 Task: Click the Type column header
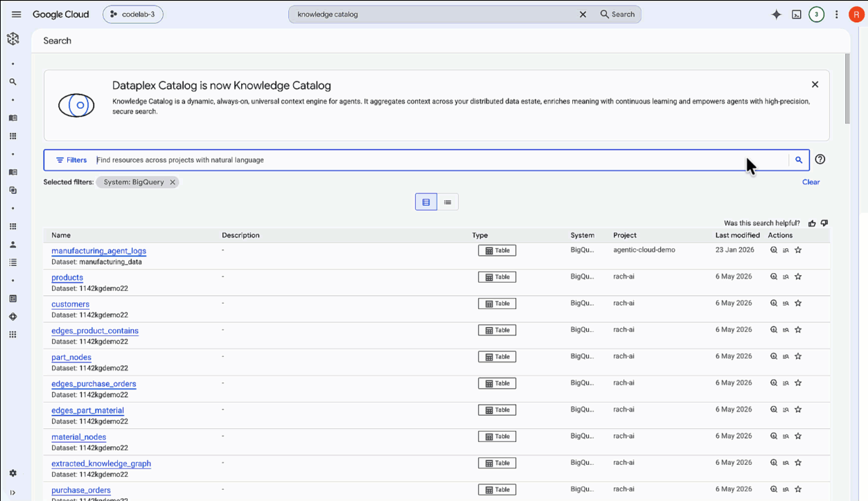pos(480,236)
